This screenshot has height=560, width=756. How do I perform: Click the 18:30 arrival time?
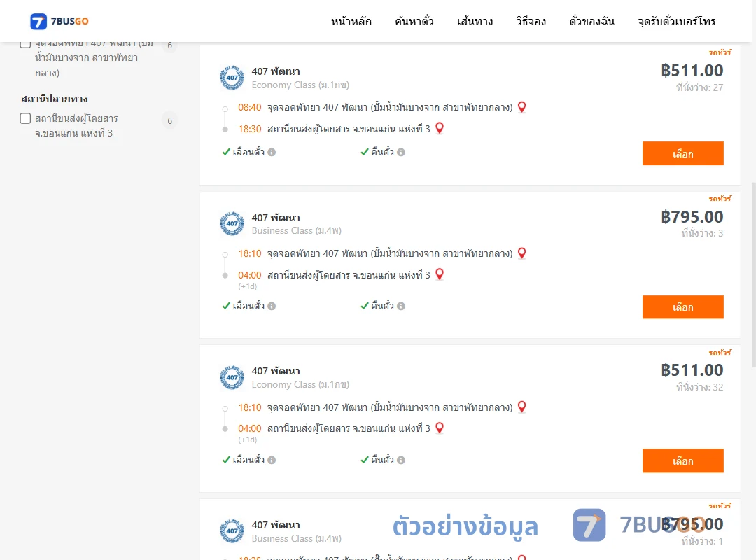pos(250,129)
